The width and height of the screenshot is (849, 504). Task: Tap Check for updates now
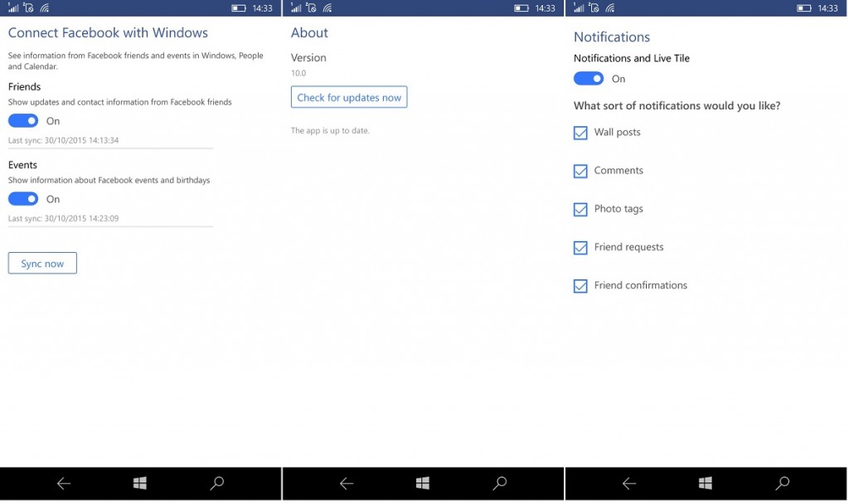coord(349,97)
